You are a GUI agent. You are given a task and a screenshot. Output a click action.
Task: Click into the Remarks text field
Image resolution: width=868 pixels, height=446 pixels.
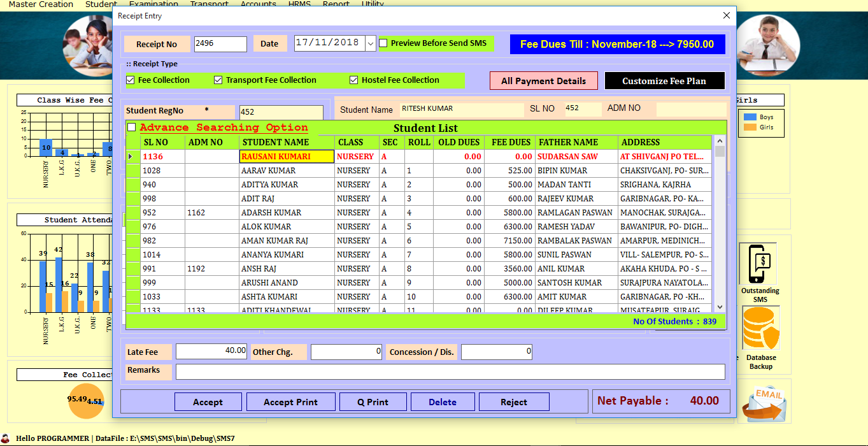[x=450, y=371]
